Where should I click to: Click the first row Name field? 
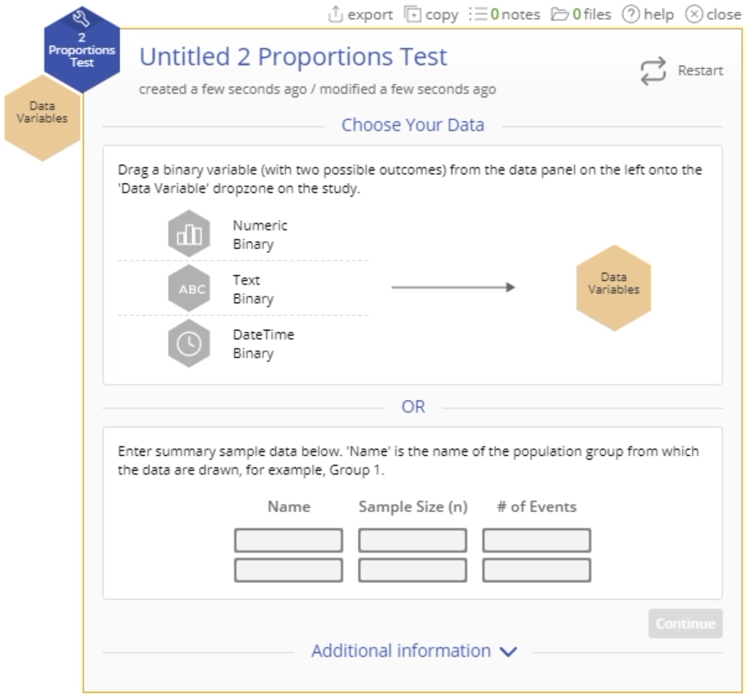pyautogui.click(x=288, y=540)
